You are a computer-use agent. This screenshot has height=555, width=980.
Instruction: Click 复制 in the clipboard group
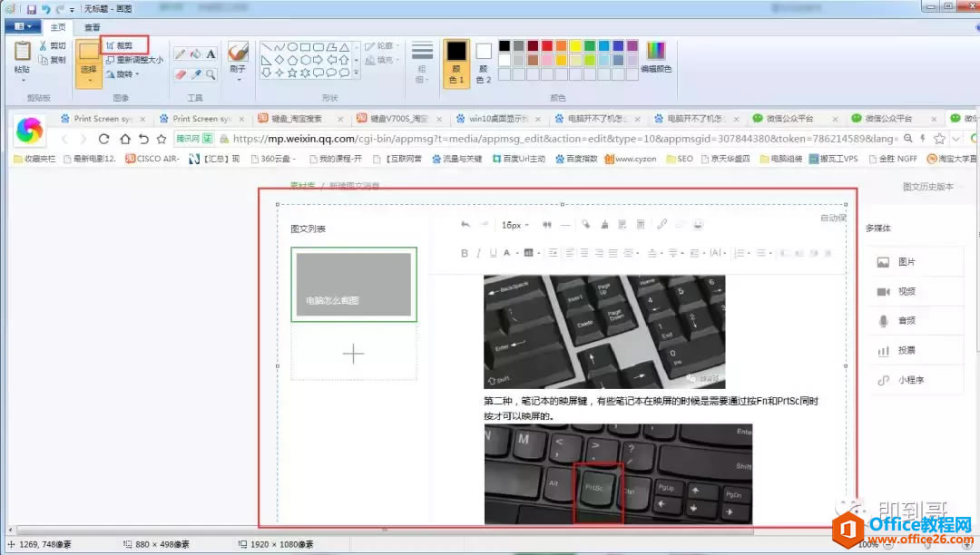[x=52, y=60]
